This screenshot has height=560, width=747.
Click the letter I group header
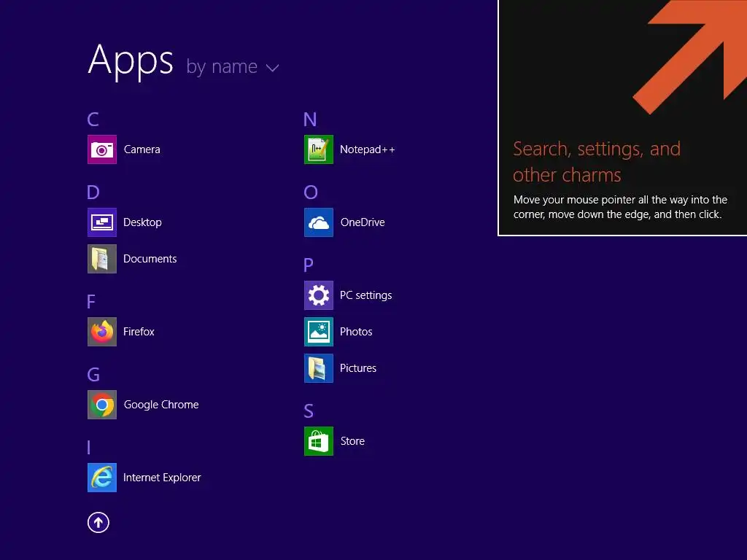[x=88, y=447]
